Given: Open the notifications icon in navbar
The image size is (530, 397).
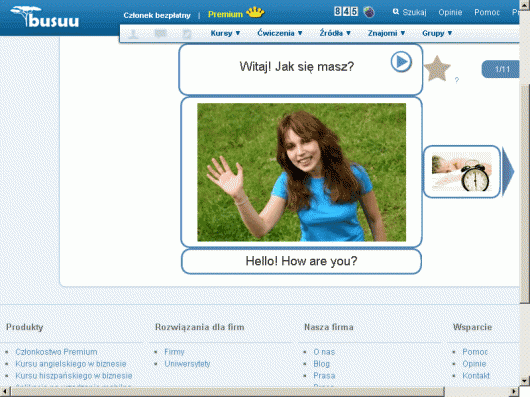Looking at the screenshot, I should [x=187, y=34].
